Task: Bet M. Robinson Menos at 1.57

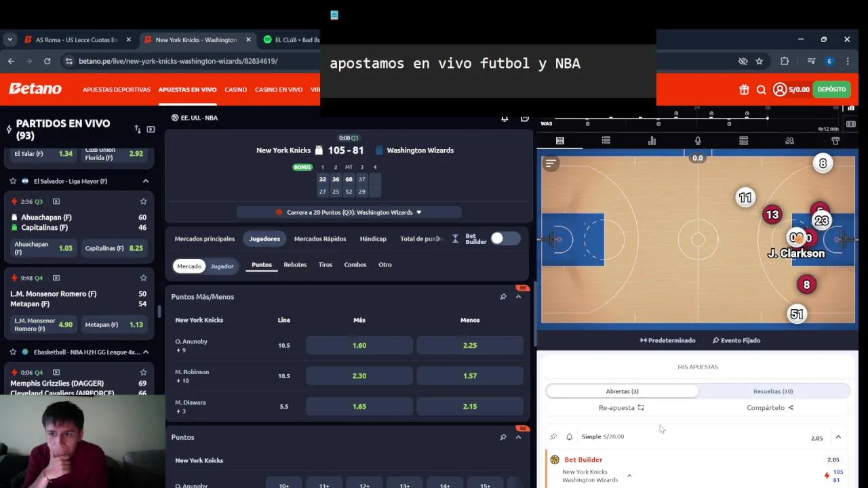Action: (470, 375)
